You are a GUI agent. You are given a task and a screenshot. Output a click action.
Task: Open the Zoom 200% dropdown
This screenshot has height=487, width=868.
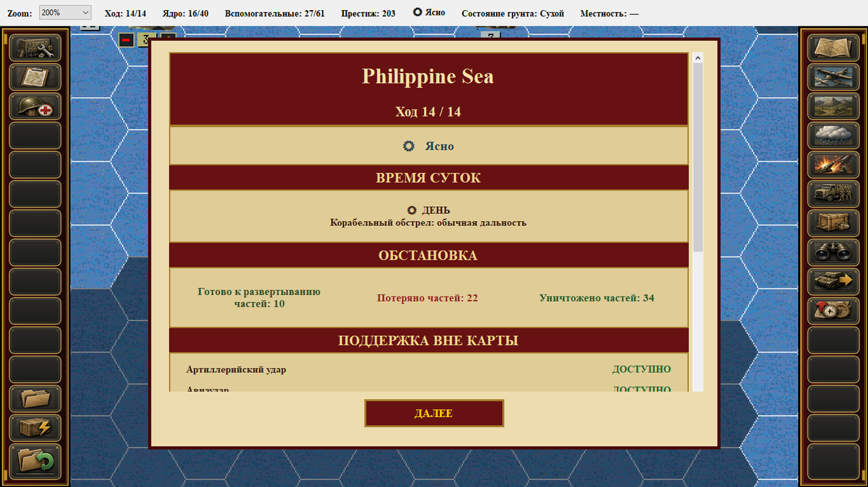(x=65, y=13)
